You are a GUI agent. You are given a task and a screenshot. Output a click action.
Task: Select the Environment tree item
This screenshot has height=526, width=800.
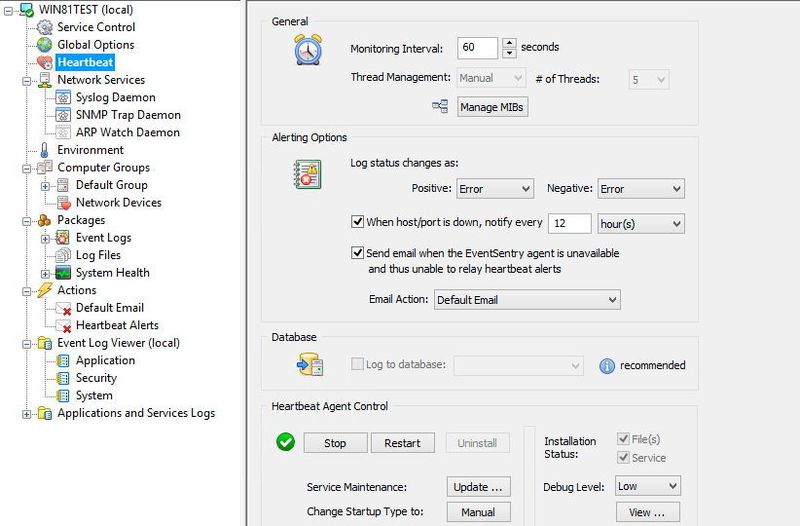pyautogui.click(x=90, y=150)
